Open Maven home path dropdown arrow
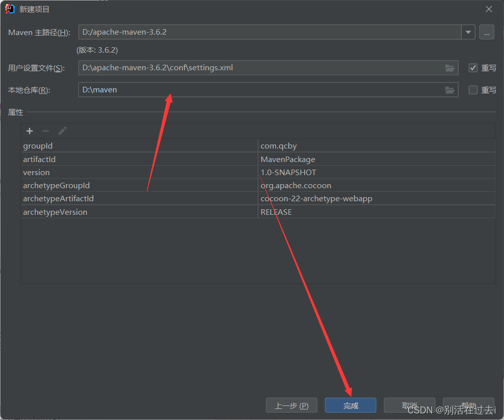Screen dimensions: 504x420 (x=468, y=32)
